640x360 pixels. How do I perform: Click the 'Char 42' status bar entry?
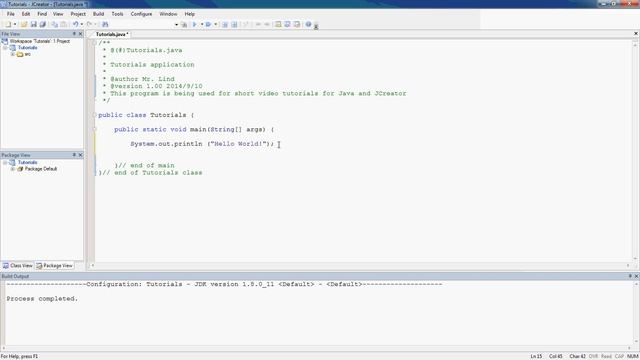(x=577, y=356)
